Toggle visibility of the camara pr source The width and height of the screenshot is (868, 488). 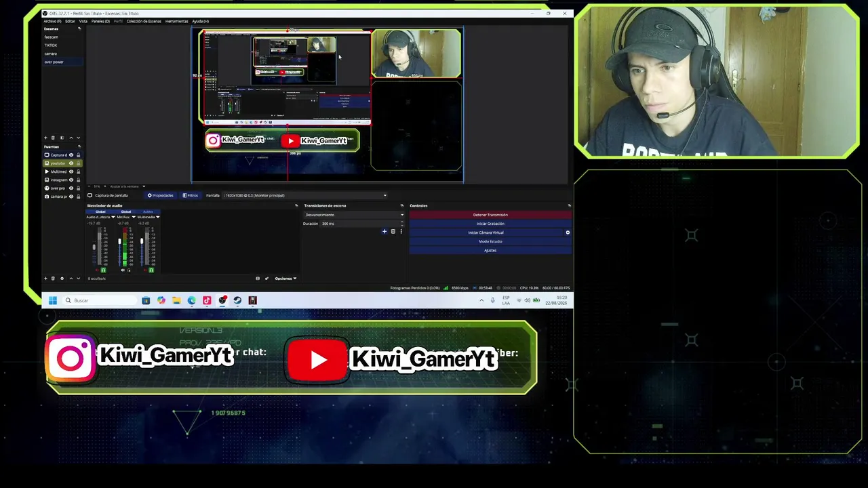pyautogui.click(x=71, y=197)
